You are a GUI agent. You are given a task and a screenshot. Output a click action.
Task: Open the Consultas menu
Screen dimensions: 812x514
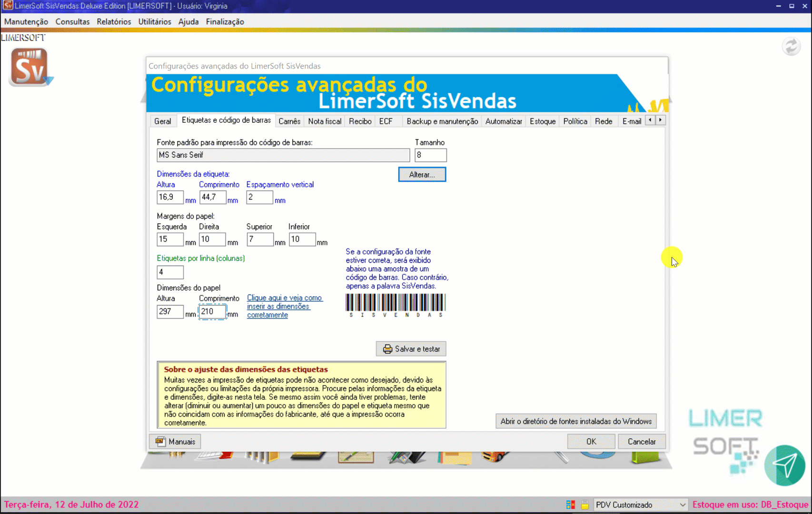[72, 22]
